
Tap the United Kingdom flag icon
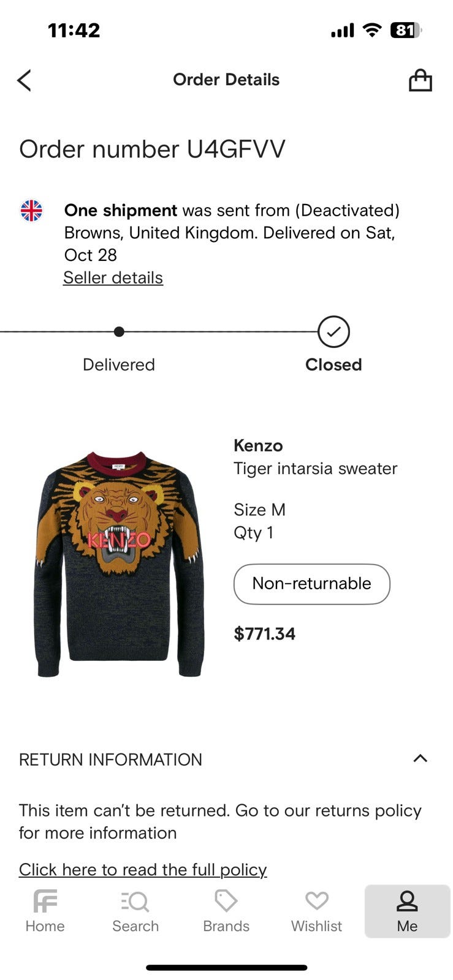click(x=31, y=211)
